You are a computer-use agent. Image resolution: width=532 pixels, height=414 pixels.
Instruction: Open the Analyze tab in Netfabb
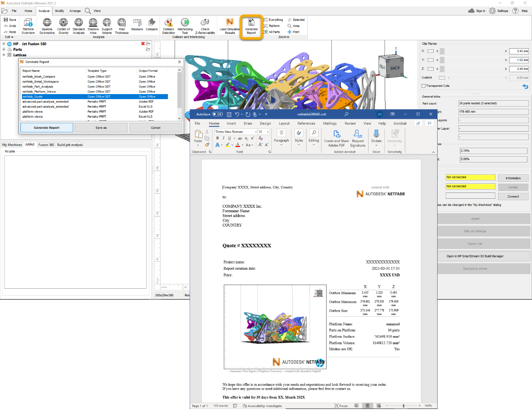[x=44, y=11]
